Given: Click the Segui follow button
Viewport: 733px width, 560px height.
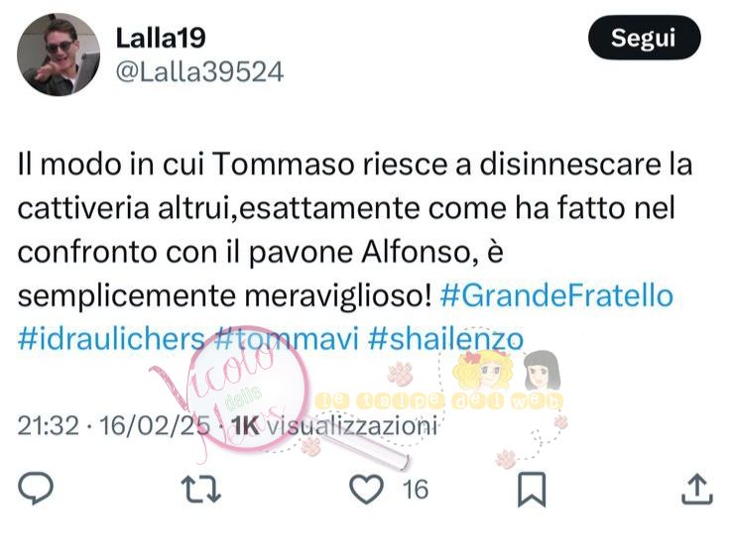Looking at the screenshot, I should tap(644, 38).
